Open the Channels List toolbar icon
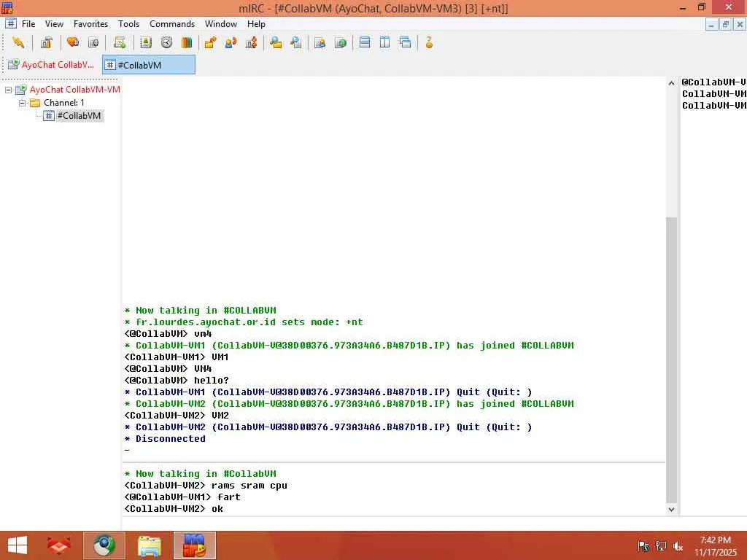Viewport: 747px width, 560px height. (x=93, y=43)
